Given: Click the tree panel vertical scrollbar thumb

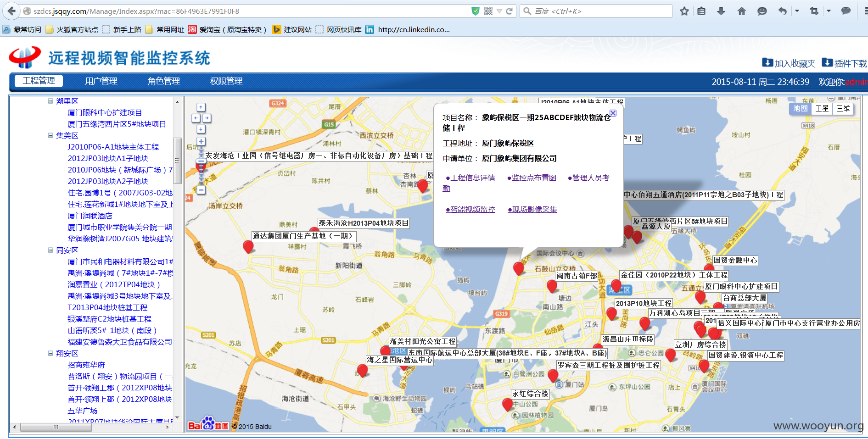Looking at the screenshot, I should click(x=177, y=161).
